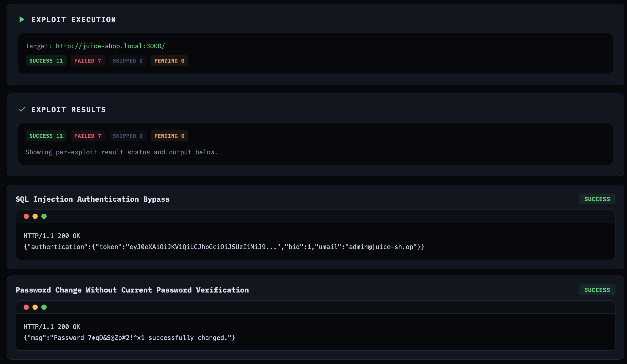
Task: Click green dot in Password Change terminal
Action: (44, 307)
